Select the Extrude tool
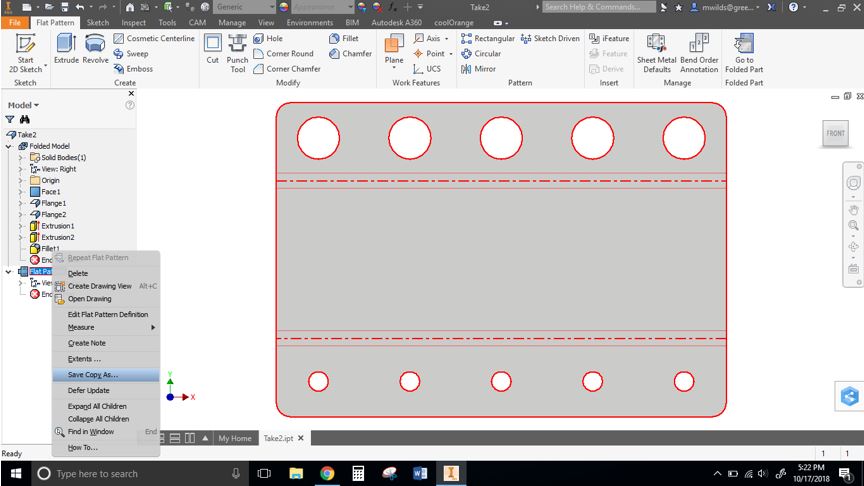Viewport: 864px width, 486px height. 66,48
